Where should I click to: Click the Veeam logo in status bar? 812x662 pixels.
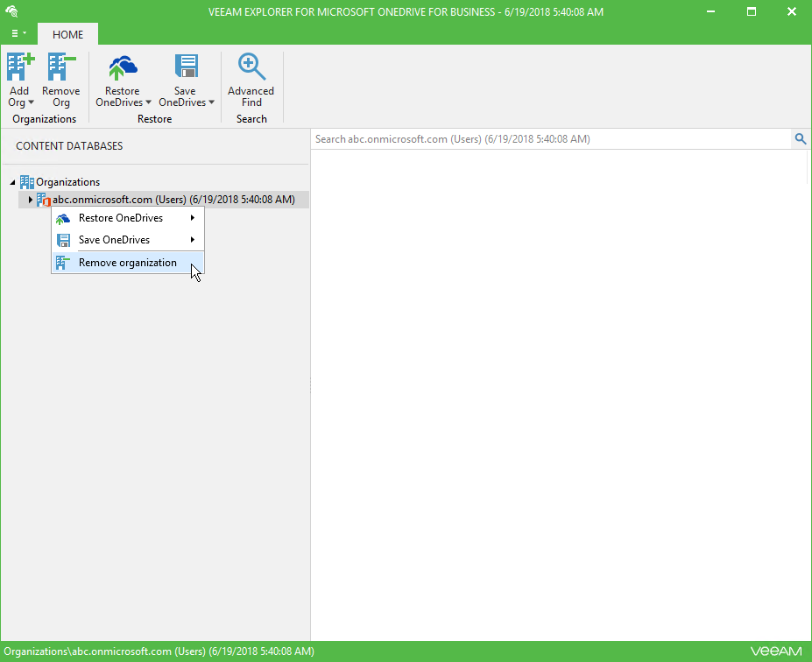click(776, 651)
